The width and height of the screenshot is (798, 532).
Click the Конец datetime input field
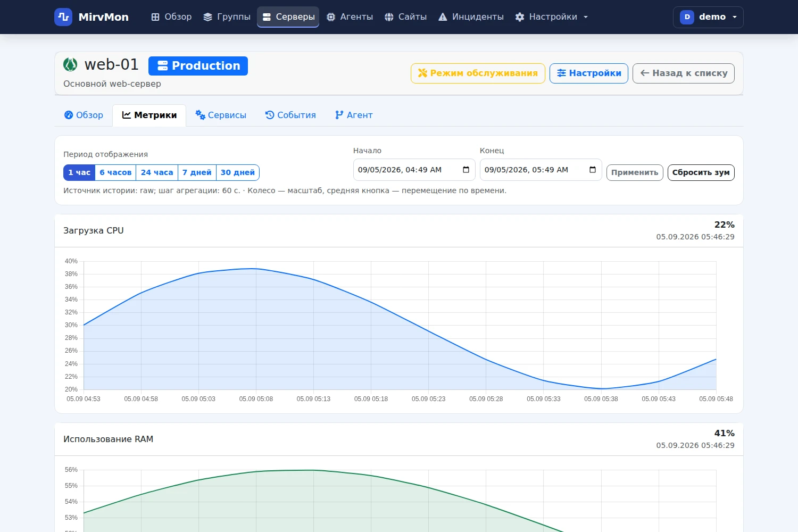pos(541,170)
